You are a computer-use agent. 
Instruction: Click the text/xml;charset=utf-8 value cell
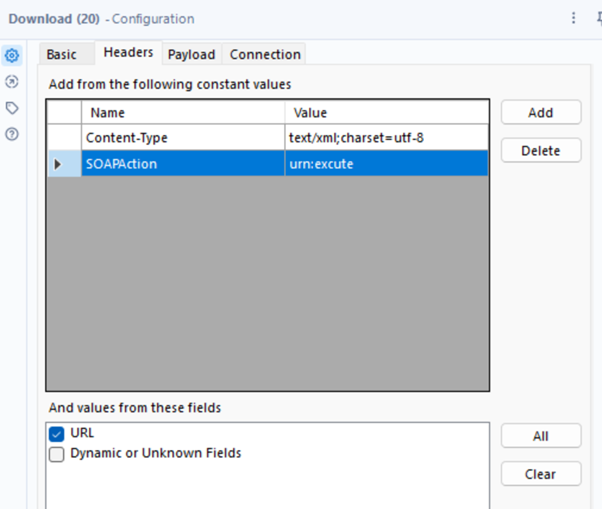point(387,138)
